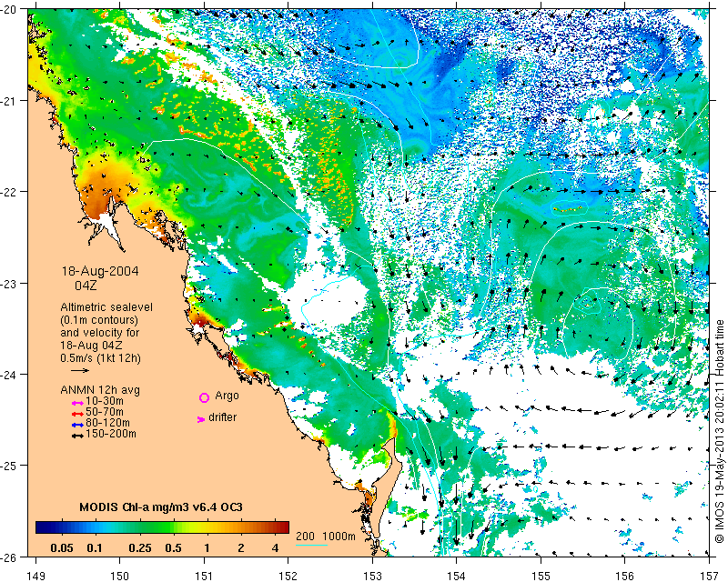Click the '(0.1m contours)' caption line

[99, 320]
